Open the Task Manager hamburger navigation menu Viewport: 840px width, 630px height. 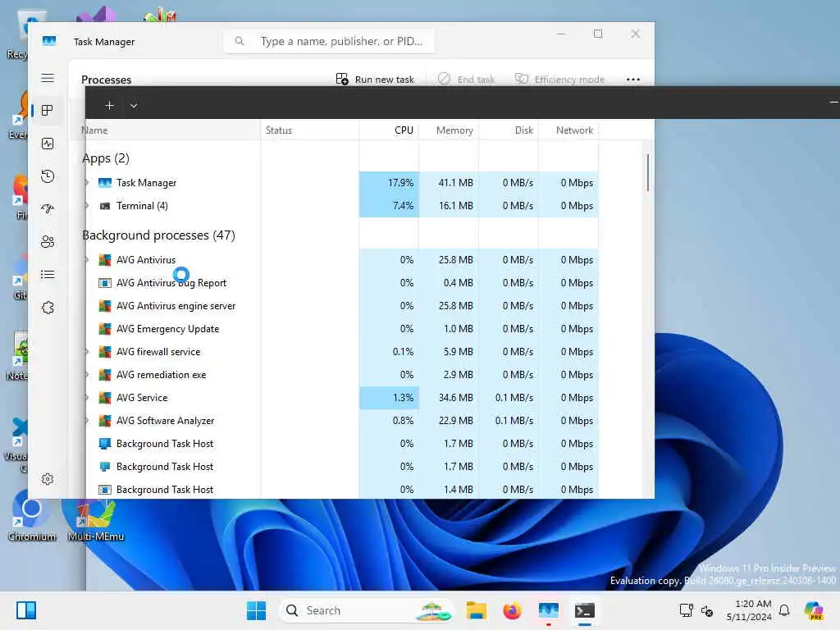(x=47, y=78)
